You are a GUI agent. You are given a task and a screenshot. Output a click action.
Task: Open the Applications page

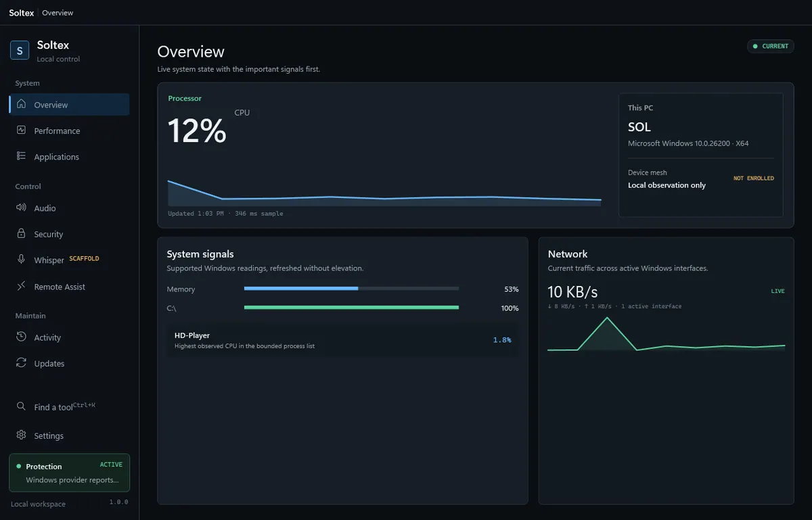pos(69,156)
